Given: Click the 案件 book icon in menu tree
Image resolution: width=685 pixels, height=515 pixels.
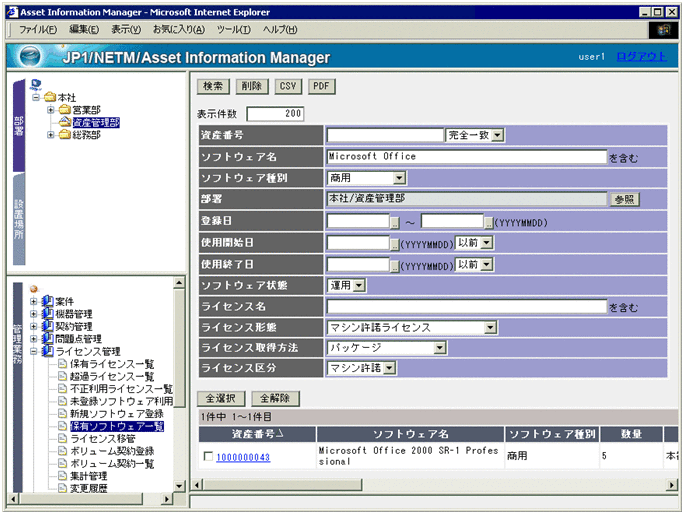Looking at the screenshot, I should 47,300.
